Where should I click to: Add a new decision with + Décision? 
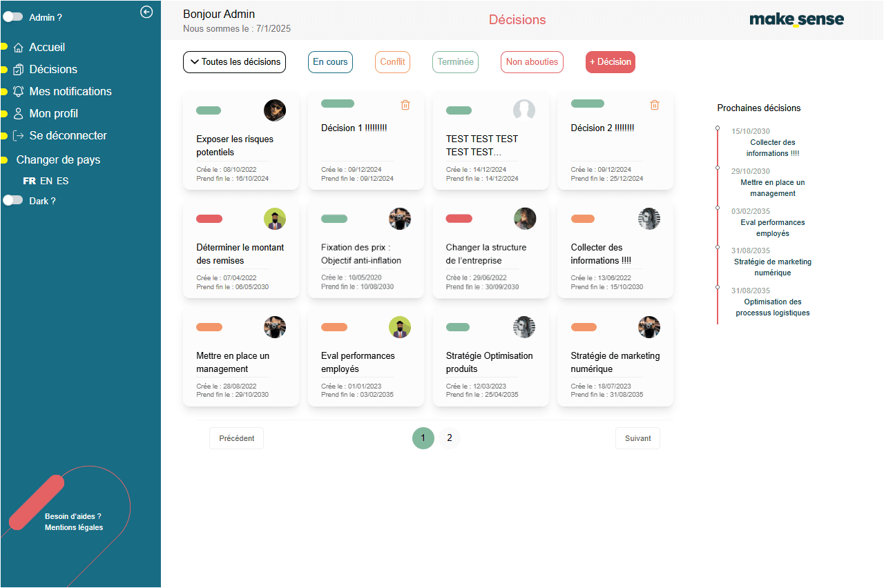click(x=610, y=62)
